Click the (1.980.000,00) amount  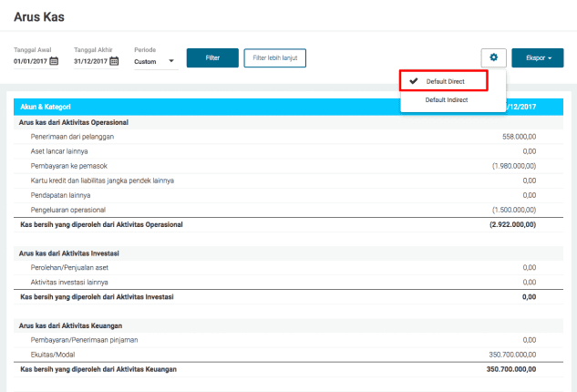[514, 166]
